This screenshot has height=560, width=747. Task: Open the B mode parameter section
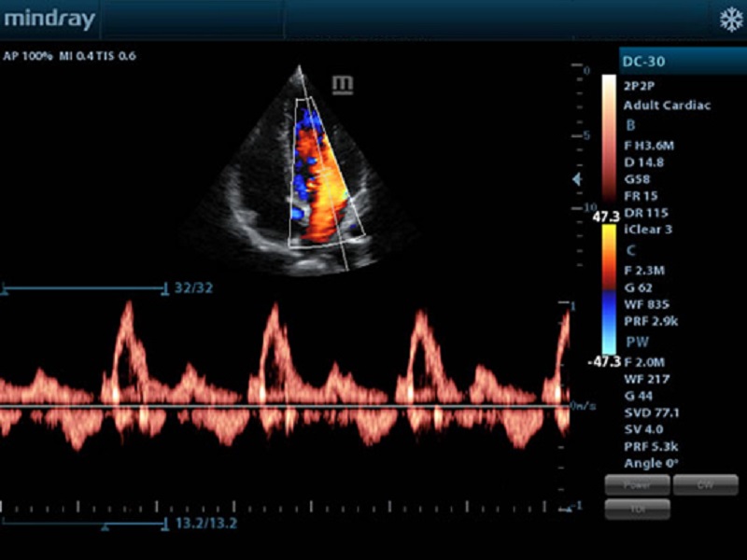630,124
